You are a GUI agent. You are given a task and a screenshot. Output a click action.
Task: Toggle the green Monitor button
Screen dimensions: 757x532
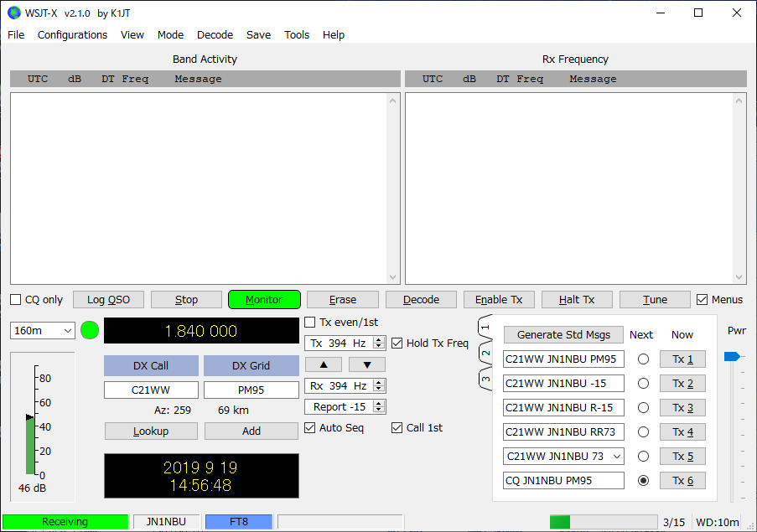click(x=264, y=300)
